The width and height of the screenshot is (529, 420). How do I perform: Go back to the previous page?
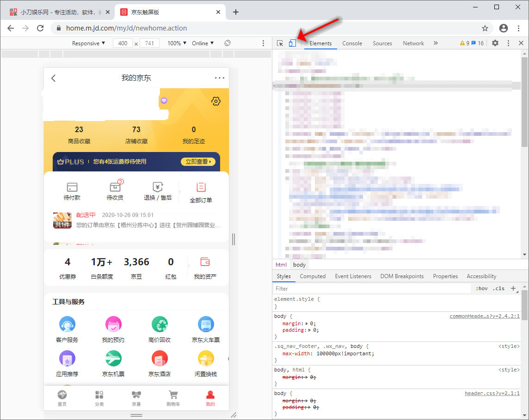coord(11,28)
